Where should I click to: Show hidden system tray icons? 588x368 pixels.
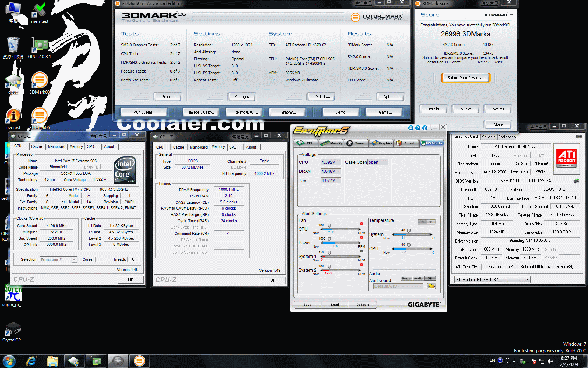[x=514, y=361]
